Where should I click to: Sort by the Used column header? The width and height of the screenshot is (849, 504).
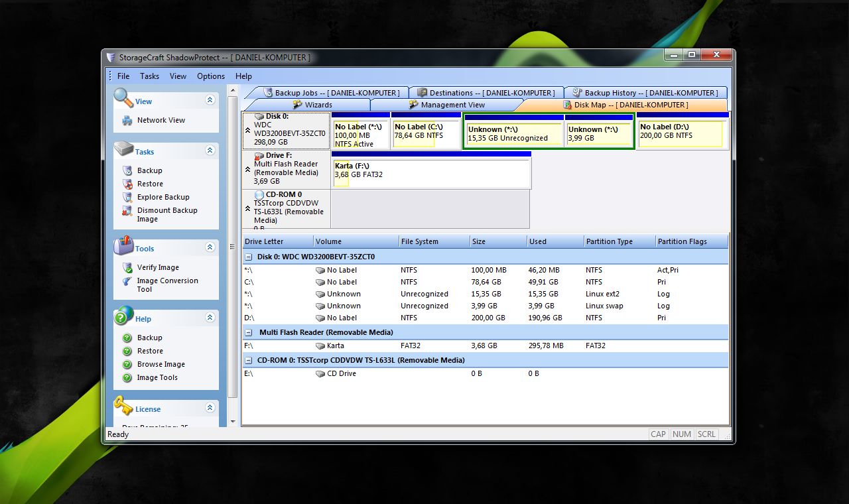pos(555,241)
